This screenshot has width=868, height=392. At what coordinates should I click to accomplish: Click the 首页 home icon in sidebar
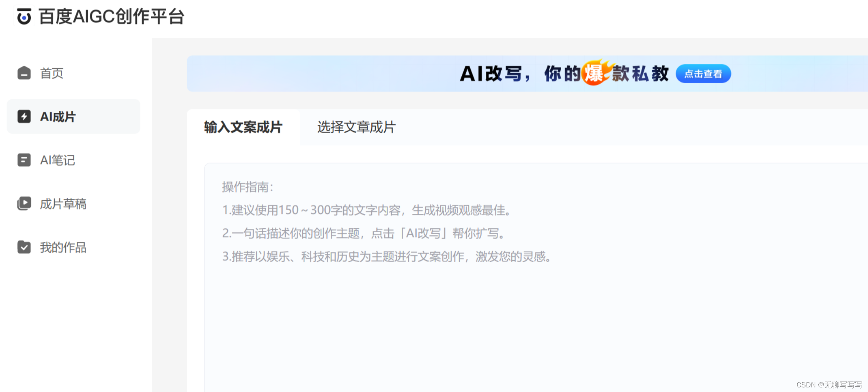24,73
